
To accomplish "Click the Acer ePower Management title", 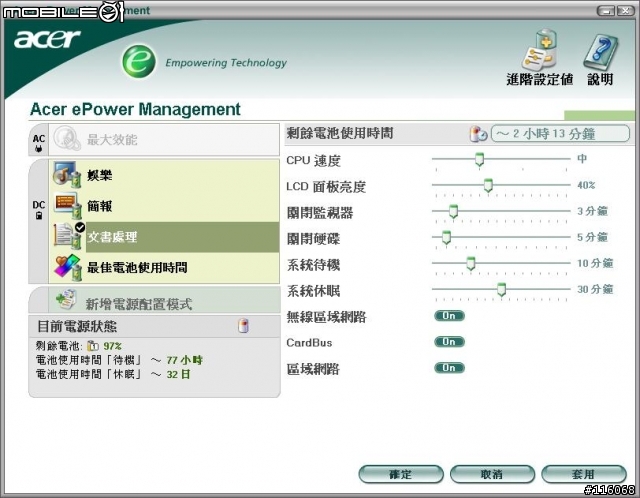I will pyautogui.click(x=135, y=109).
